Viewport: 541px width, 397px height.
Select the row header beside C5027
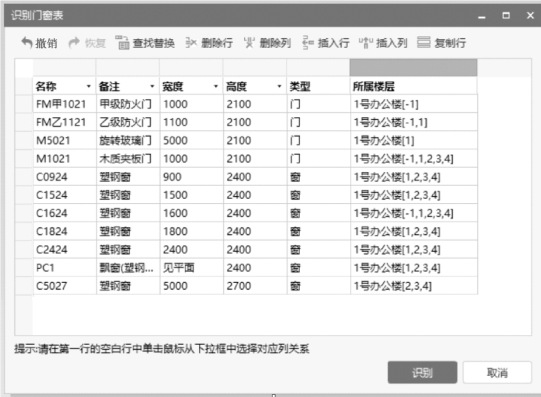coord(24,286)
